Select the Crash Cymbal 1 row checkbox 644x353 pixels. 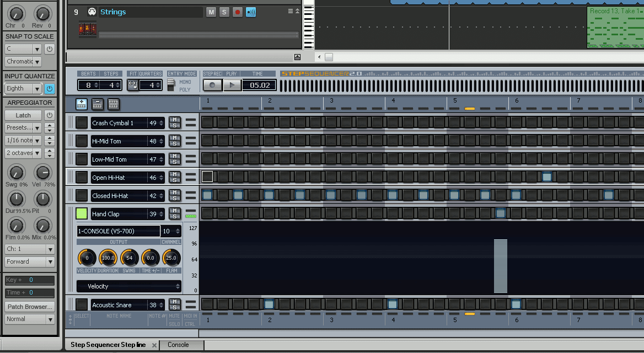coord(81,122)
